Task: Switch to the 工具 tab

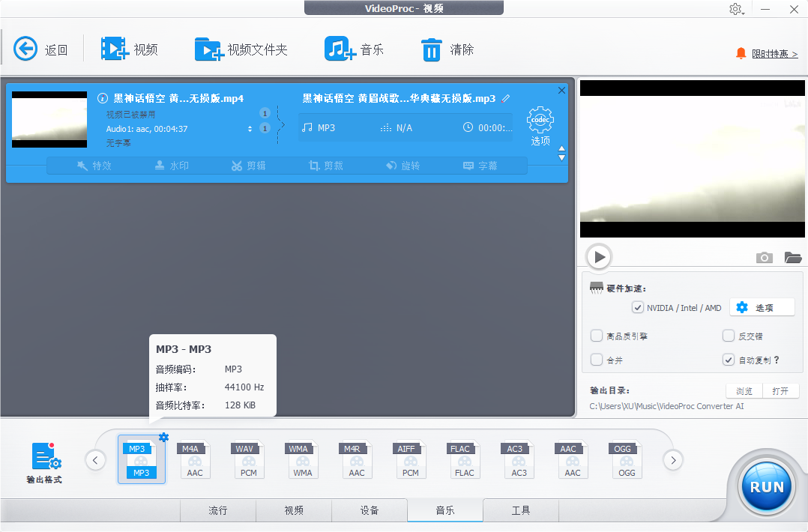Action: 520,510
